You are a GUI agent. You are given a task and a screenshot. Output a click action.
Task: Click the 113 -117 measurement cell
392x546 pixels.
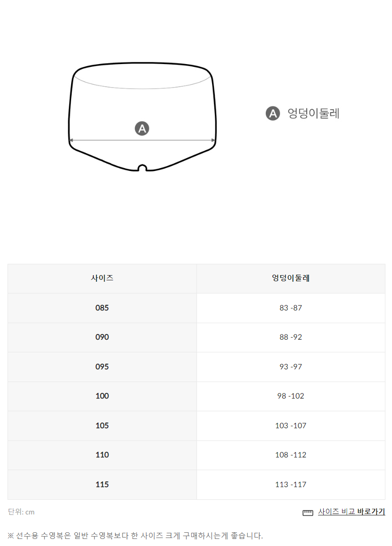point(291,484)
